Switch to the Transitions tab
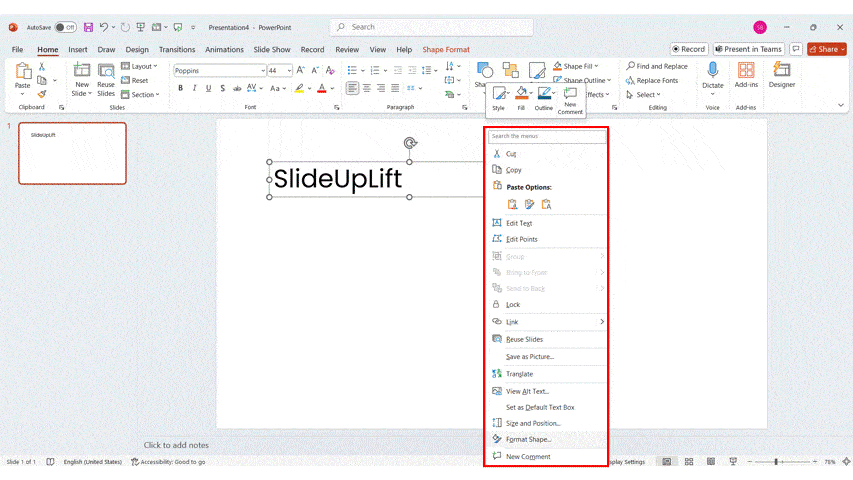This screenshot has width=853, height=480. pyautogui.click(x=177, y=50)
